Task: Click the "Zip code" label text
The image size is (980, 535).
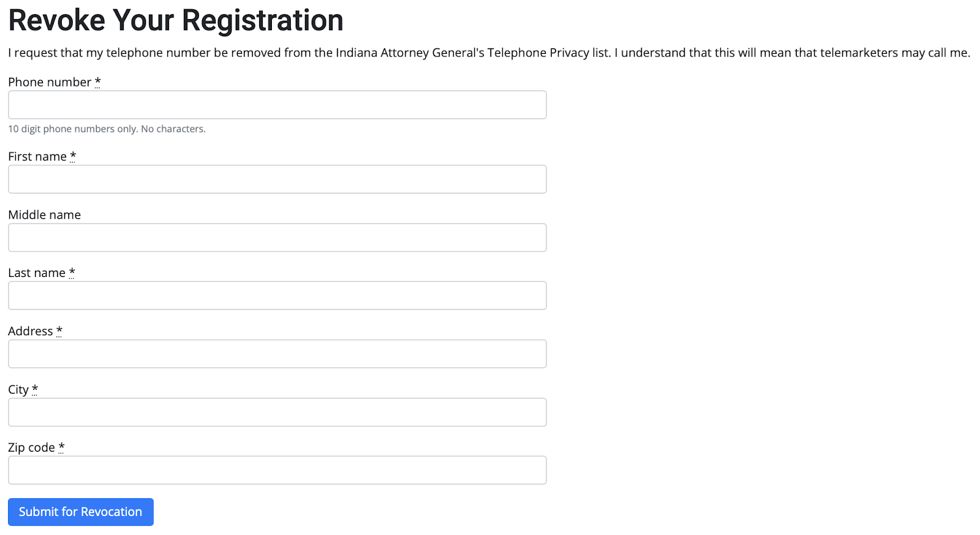Action: pos(32,447)
